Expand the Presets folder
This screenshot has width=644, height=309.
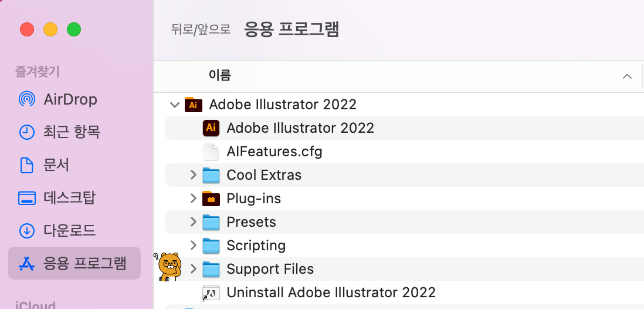coord(194,222)
